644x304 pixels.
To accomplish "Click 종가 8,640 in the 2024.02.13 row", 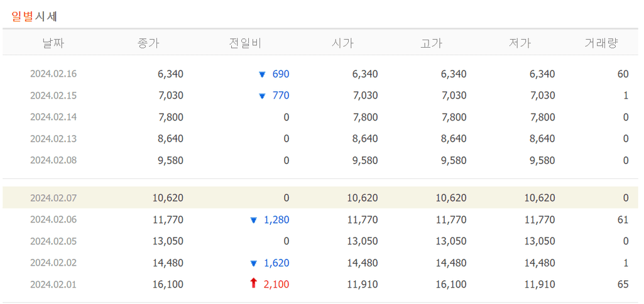I will tap(170, 138).
